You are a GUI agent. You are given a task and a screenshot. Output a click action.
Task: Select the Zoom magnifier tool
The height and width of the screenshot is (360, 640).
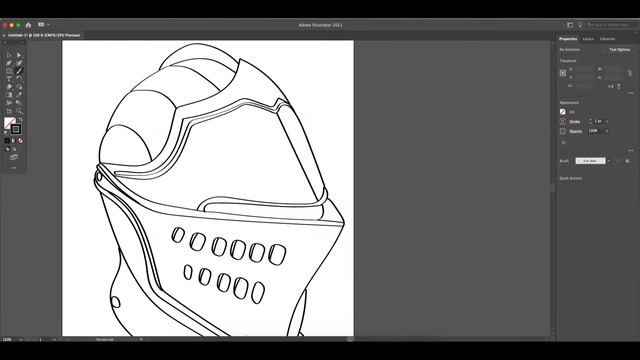coord(19,111)
